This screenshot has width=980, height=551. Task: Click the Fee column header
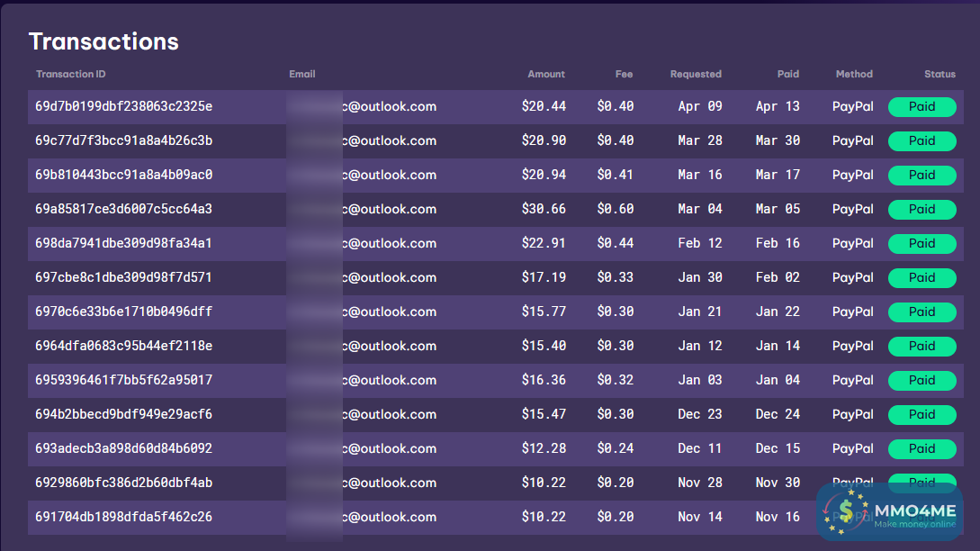point(624,74)
